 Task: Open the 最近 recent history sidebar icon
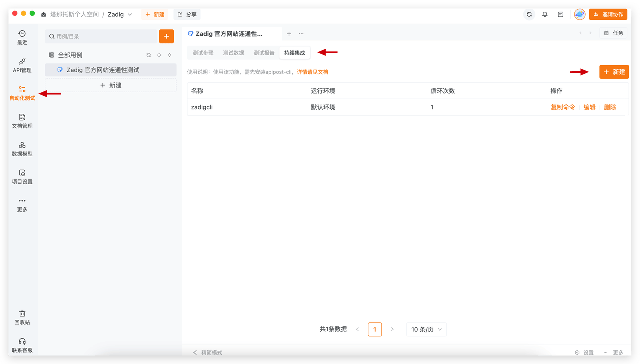pos(22,37)
